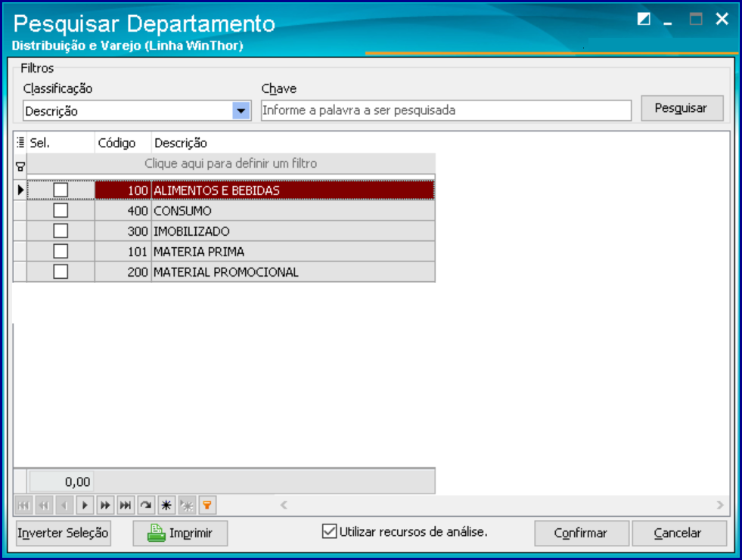Click horizontal scrollbar right arrow

[720, 505]
